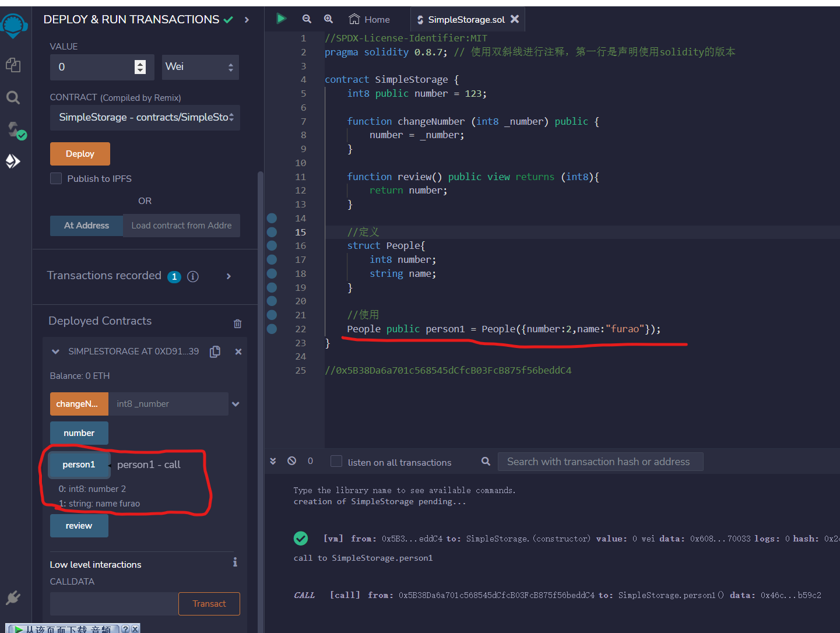The image size is (840, 633).
Task: Click the Deploy button
Action: 80,154
